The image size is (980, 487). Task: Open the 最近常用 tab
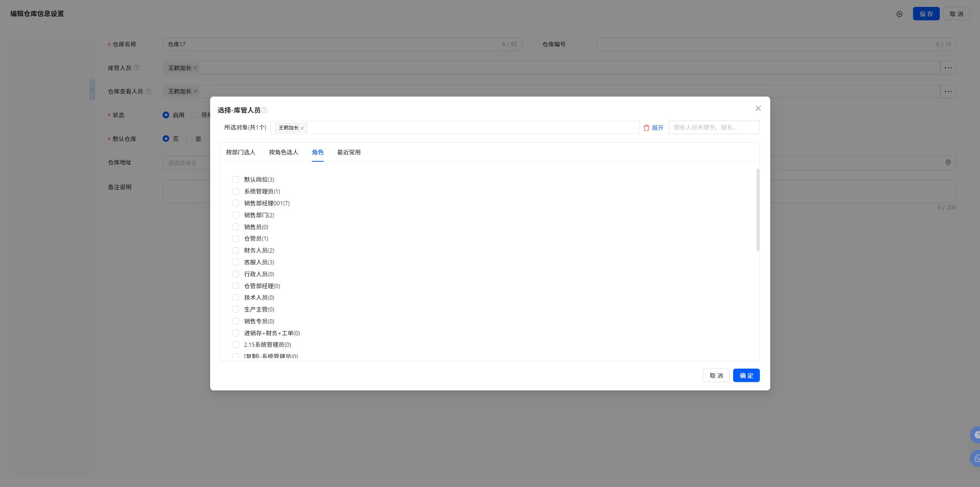pos(348,152)
